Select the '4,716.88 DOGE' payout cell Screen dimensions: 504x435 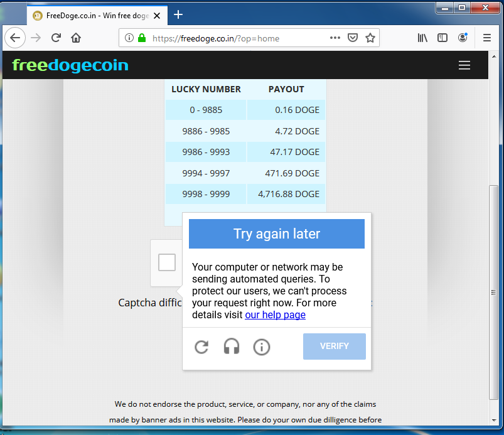(286, 194)
